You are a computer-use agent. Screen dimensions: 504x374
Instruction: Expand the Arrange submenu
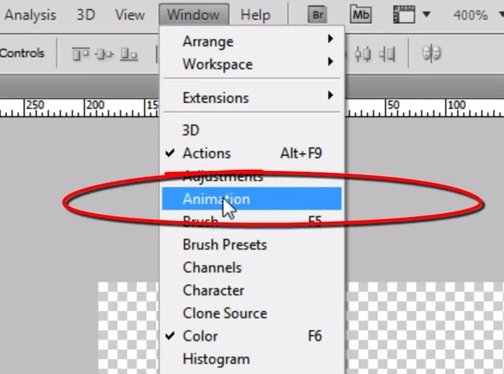[x=252, y=41]
